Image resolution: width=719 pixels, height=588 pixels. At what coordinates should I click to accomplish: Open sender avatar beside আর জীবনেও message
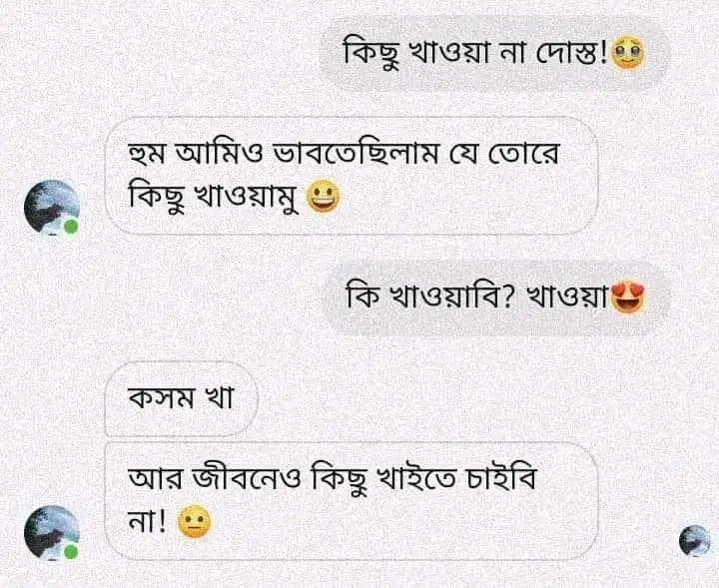[x=51, y=533]
